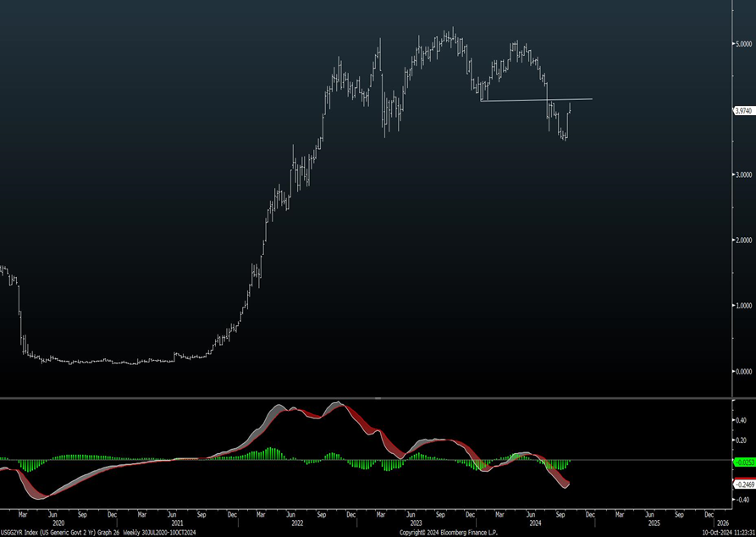Image resolution: width=756 pixels, height=537 pixels.
Task: Click the 2.0000 y-axis label
Action: [x=743, y=241]
